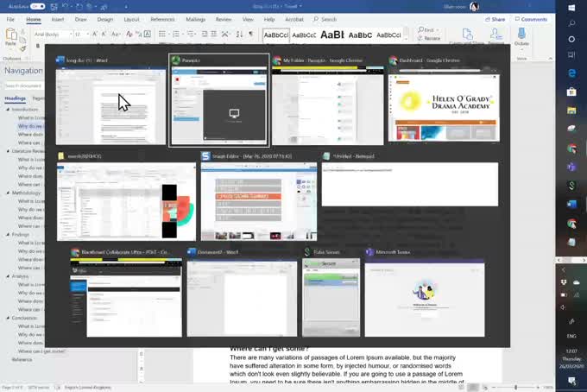Click the Comments button

531,19
